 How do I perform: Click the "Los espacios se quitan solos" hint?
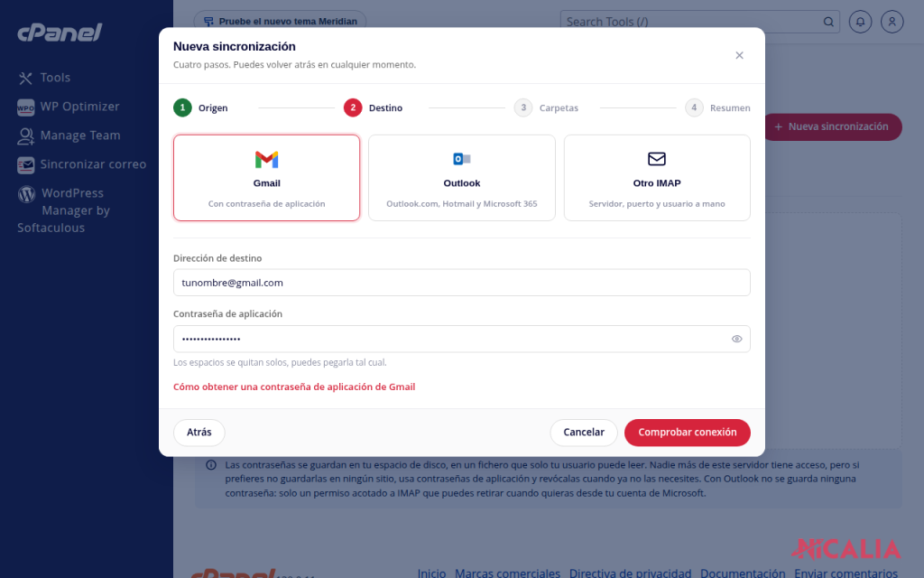(280, 363)
